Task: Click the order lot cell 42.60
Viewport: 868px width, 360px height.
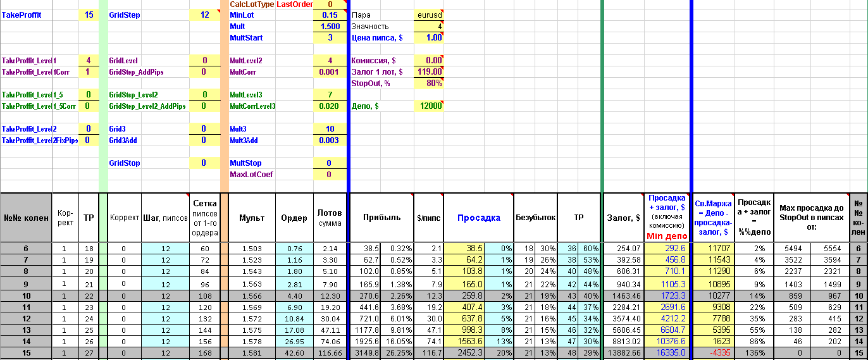Action: (x=294, y=352)
